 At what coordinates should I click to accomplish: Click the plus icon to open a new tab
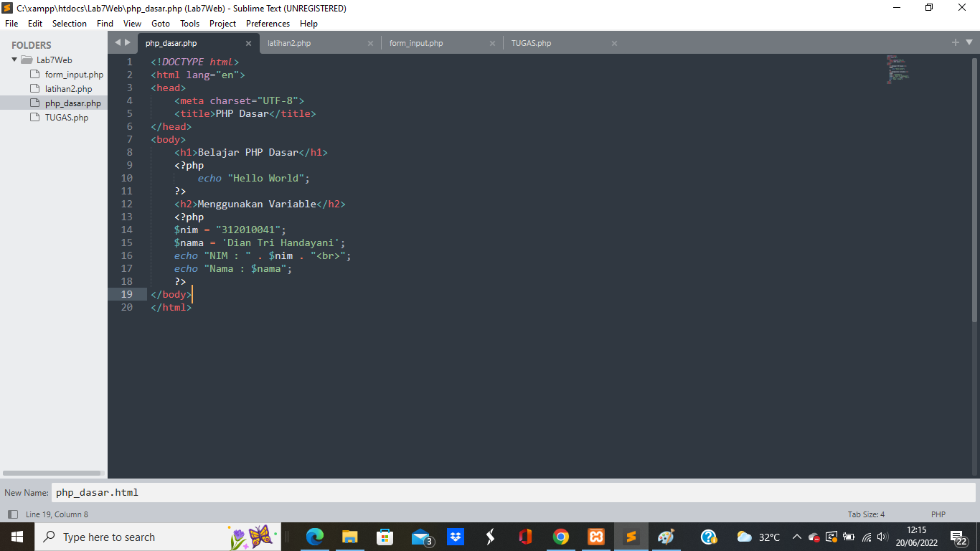coord(956,42)
